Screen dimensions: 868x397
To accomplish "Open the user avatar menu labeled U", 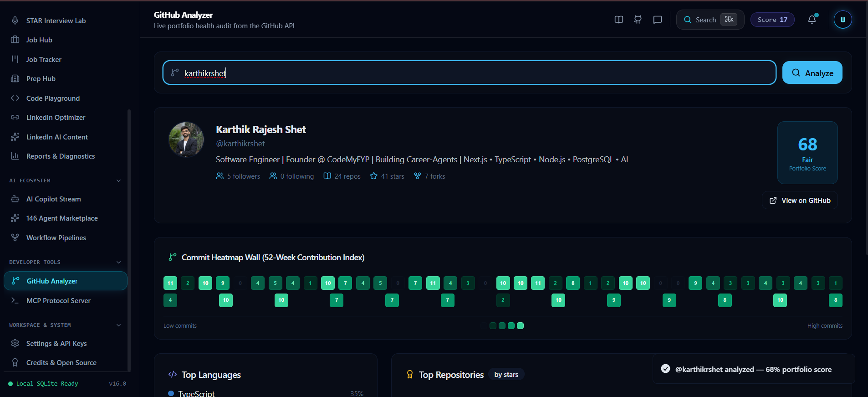I will point(842,20).
